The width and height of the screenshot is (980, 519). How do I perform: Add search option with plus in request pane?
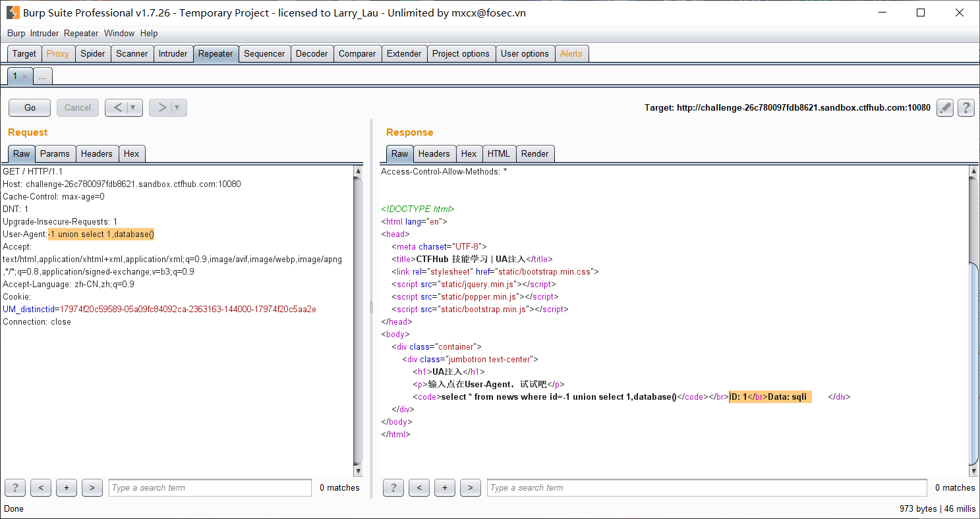pos(67,488)
